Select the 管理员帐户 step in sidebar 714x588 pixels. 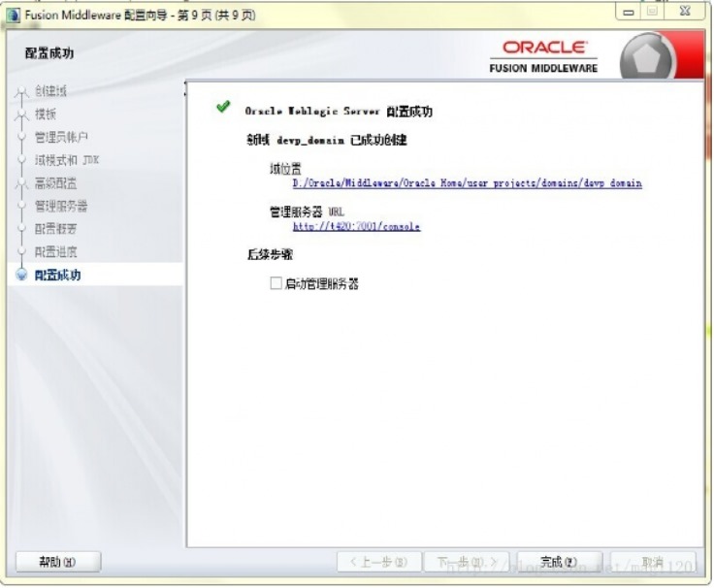click(61, 137)
